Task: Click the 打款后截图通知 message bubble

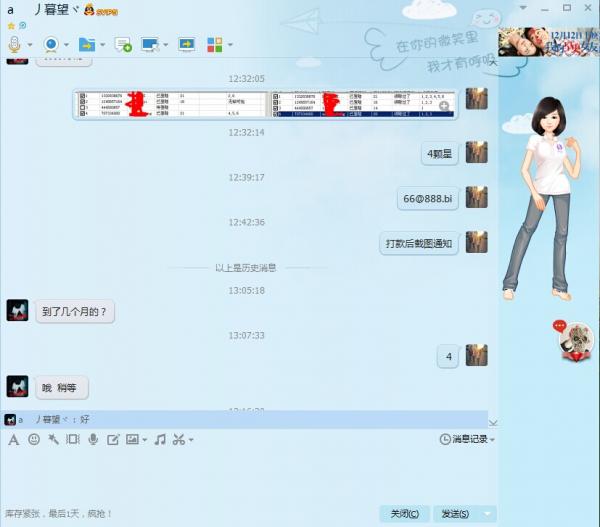Action: point(419,243)
